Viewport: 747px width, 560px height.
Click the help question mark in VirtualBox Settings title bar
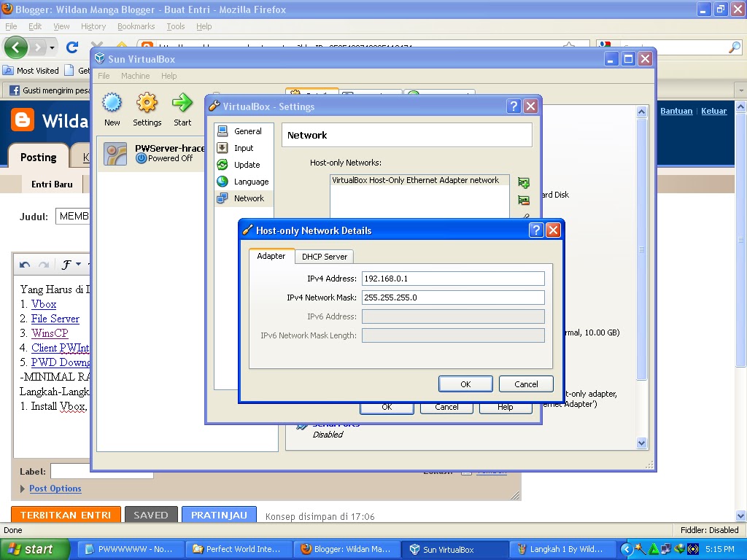(x=514, y=106)
